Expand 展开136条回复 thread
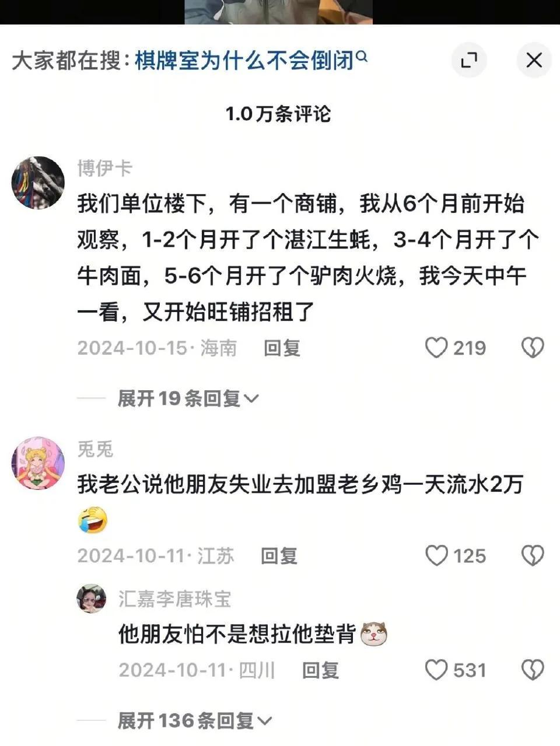Screen dimensions: 560x746 click(195, 721)
